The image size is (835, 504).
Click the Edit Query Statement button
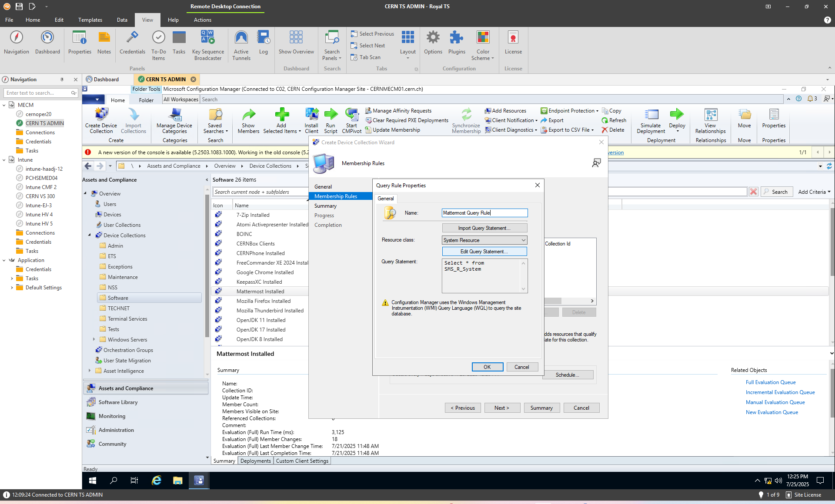pos(484,252)
